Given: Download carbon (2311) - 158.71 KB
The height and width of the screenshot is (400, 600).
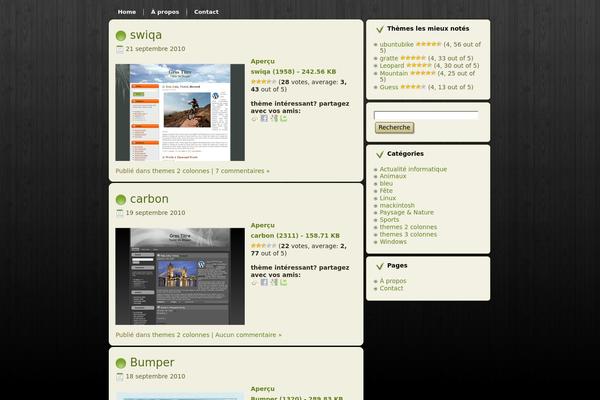Looking at the screenshot, I should click(295, 236).
